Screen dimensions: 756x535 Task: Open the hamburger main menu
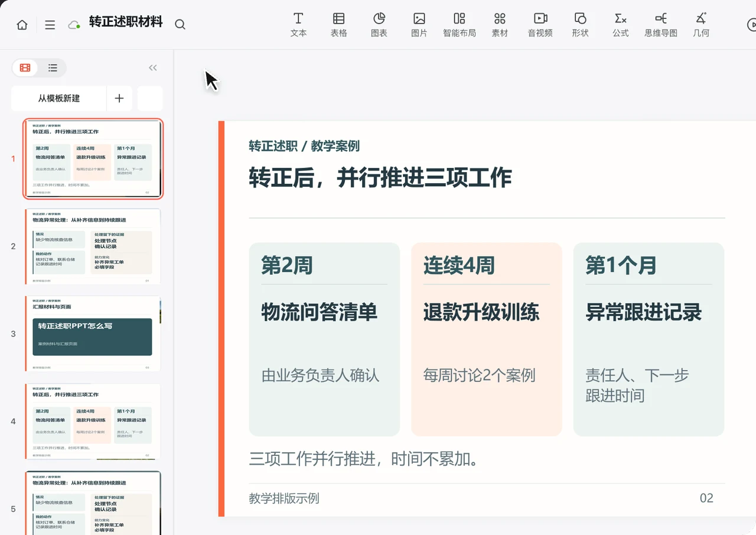(50, 25)
